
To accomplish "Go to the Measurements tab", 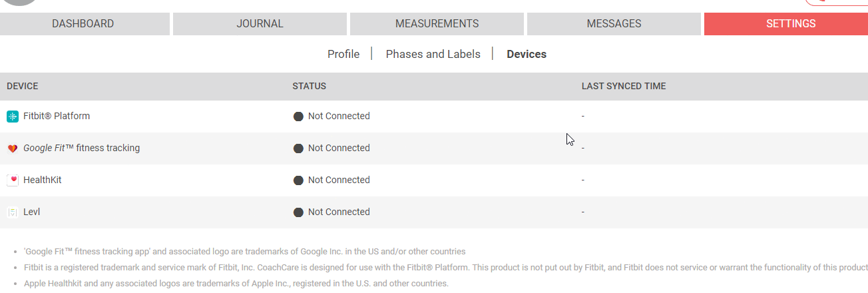I will tap(437, 24).
